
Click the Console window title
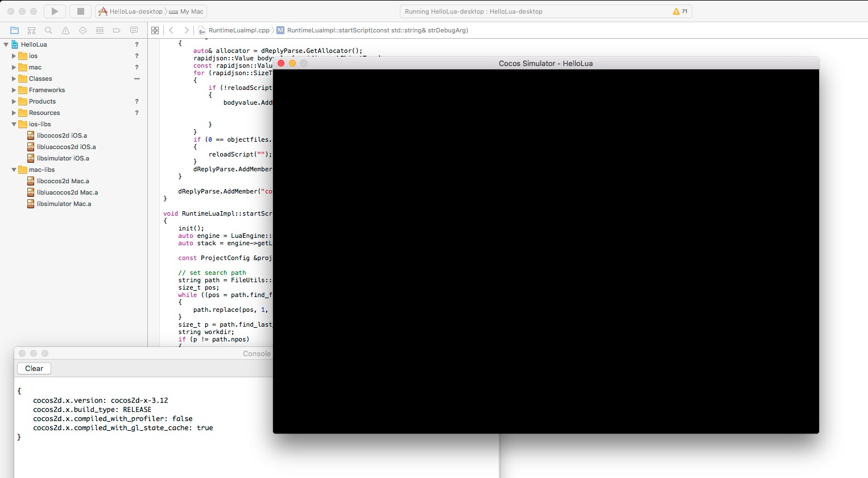tap(257, 353)
